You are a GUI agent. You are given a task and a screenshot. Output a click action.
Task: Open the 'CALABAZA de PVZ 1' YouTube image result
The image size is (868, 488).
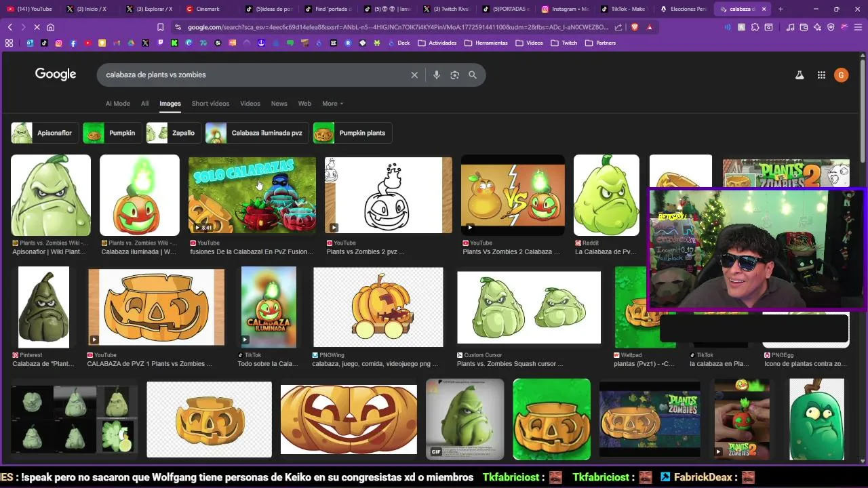(x=156, y=307)
